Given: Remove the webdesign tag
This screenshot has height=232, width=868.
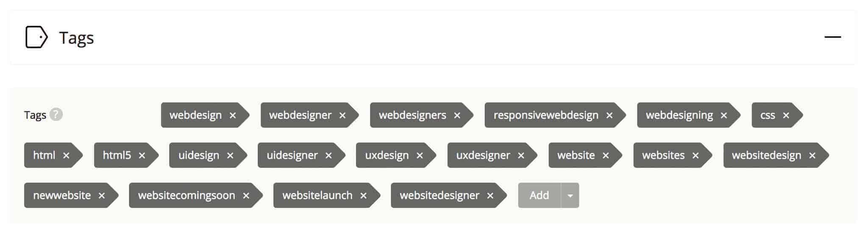Looking at the screenshot, I should [233, 115].
